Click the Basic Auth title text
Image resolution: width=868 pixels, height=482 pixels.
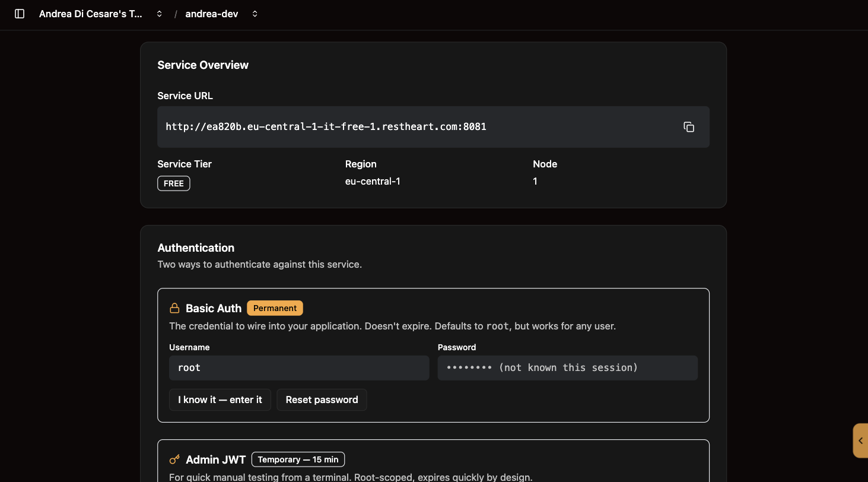pyautogui.click(x=214, y=308)
